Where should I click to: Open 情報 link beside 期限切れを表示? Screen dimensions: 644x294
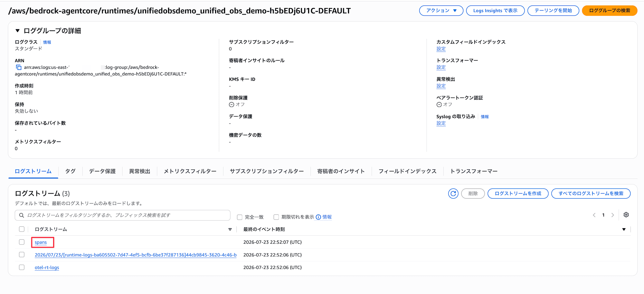[327, 217]
